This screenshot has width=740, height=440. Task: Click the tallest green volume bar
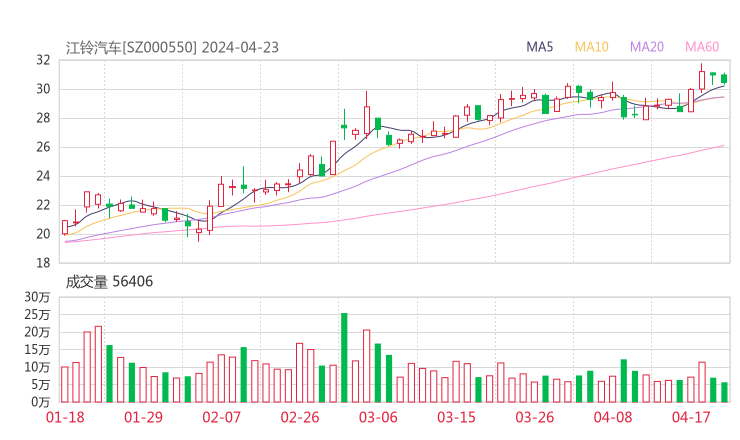click(x=344, y=358)
